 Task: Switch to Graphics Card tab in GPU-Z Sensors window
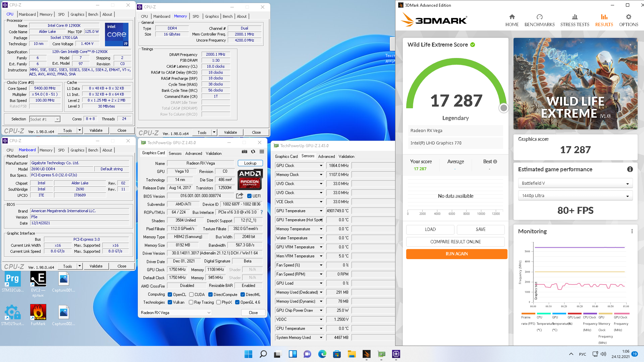tap(286, 157)
